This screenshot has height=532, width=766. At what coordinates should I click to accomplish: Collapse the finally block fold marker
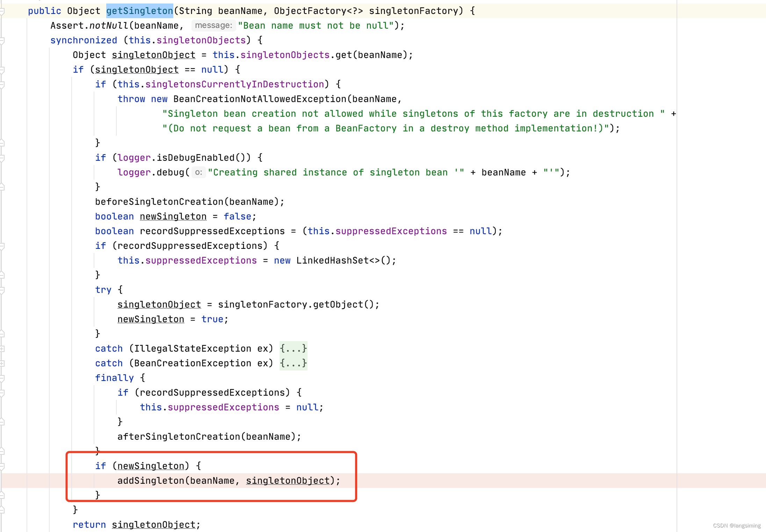tap(2, 379)
